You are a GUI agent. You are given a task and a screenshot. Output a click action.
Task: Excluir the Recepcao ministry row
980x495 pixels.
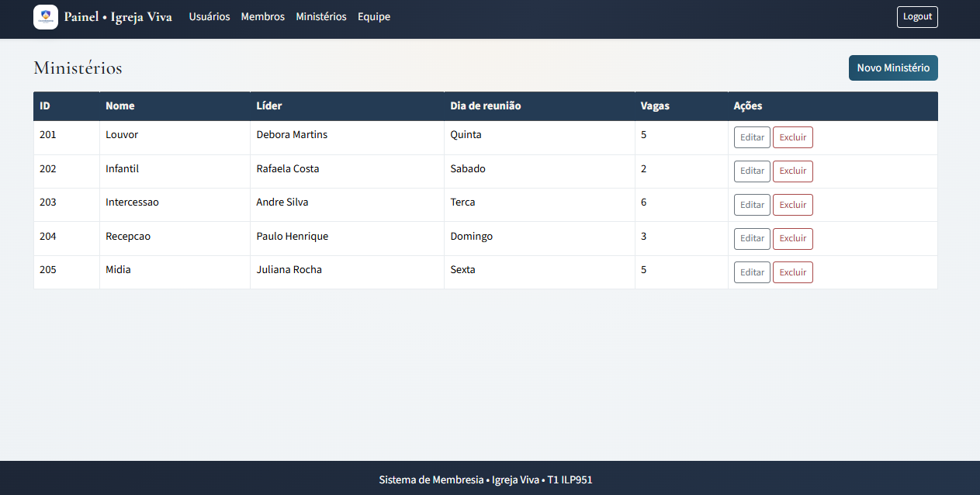[792, 239]
